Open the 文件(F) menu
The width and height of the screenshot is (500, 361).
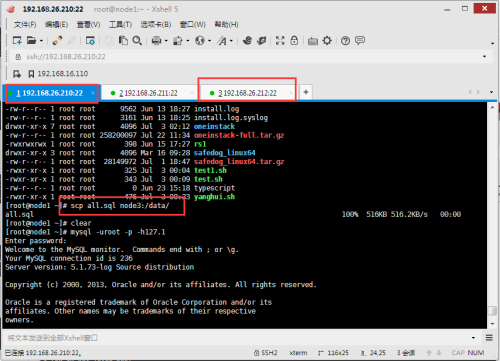point(25,25)
